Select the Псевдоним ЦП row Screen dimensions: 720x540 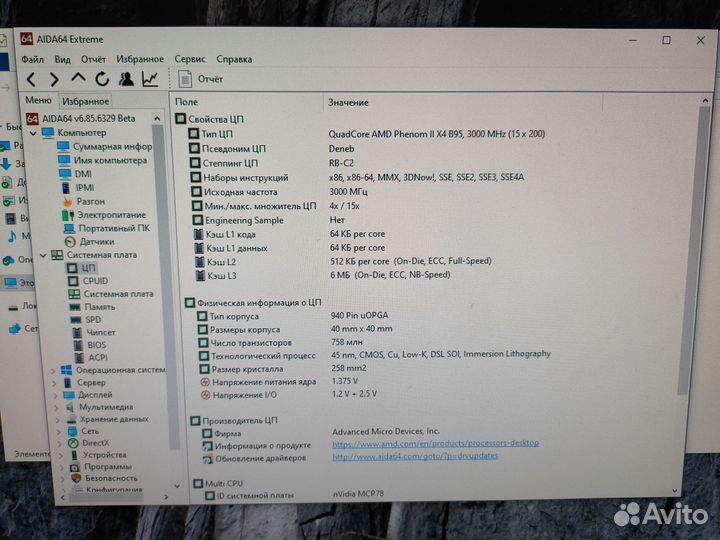pos(272,149)
